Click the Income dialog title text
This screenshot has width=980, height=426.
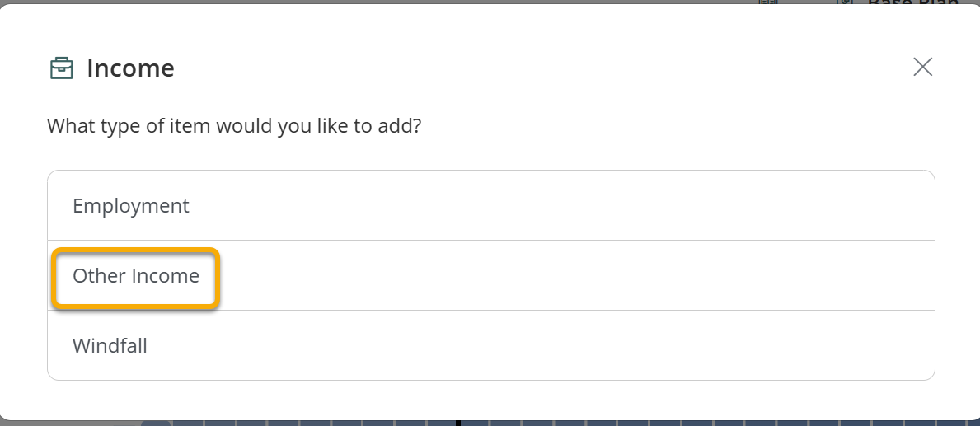pyautogui.click(x=130, y=68)
